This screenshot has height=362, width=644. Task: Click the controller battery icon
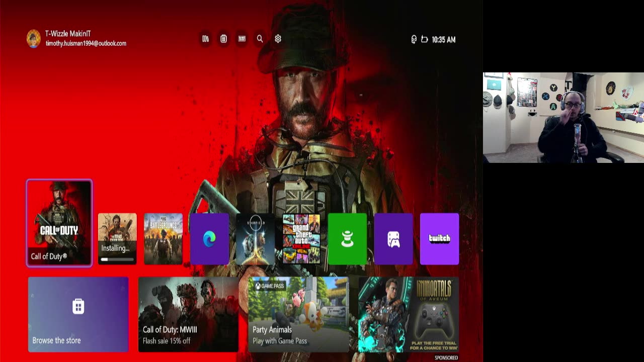pos(424,39)
